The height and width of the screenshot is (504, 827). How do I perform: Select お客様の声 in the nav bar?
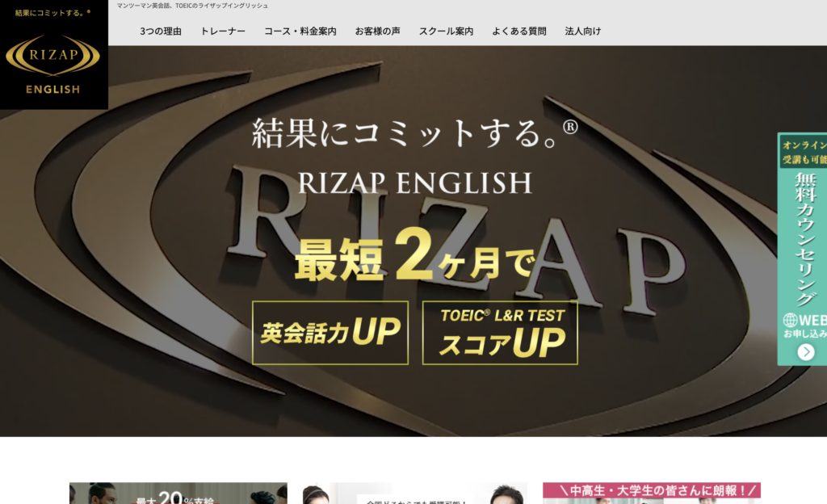coord(377,31)
